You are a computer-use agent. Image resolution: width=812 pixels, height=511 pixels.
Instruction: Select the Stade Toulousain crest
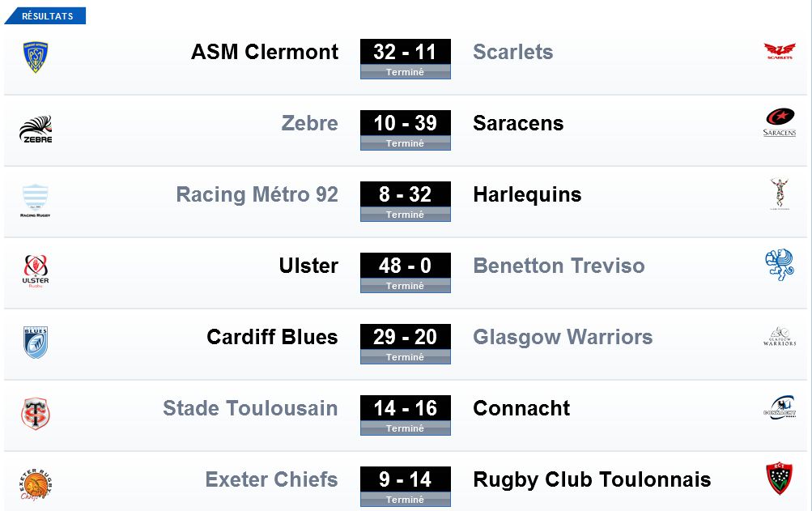tap(35, 414)
